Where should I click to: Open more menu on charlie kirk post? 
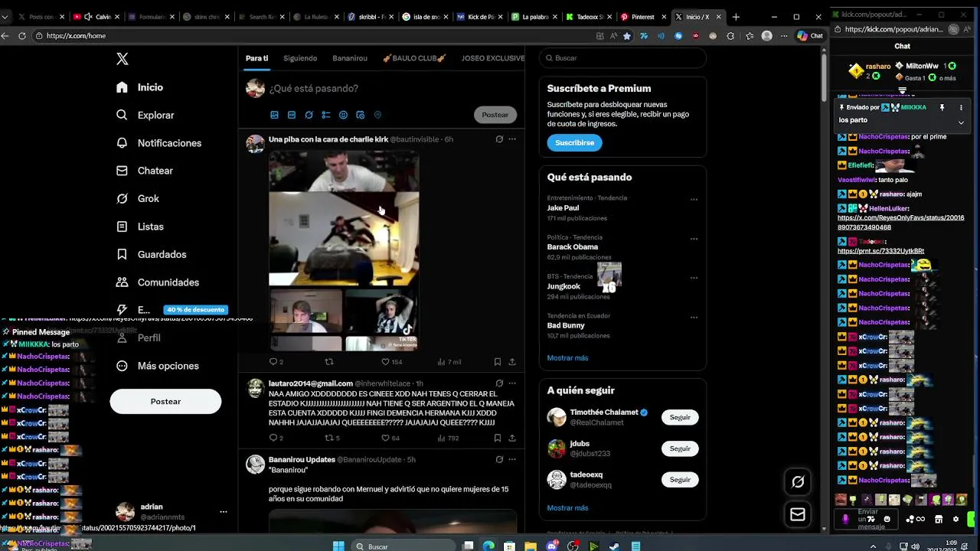tap(512, 139)
